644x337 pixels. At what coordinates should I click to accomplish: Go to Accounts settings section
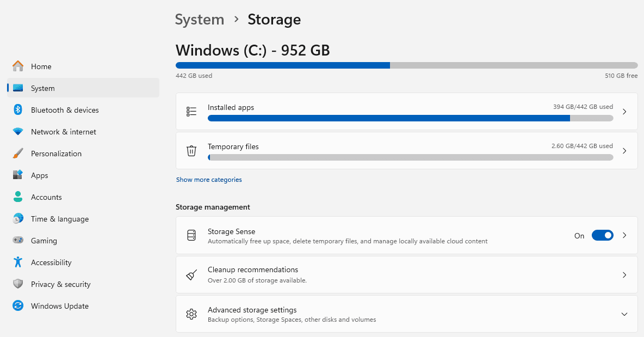(x=46, y=197)
